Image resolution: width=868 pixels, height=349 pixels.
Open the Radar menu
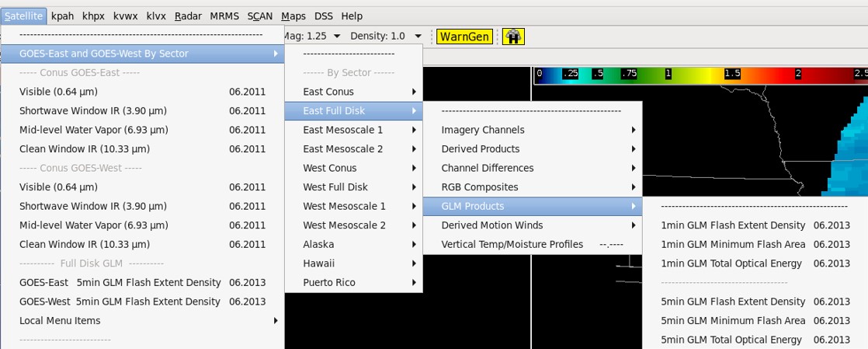pyautogui.click(x=188, y=16)
